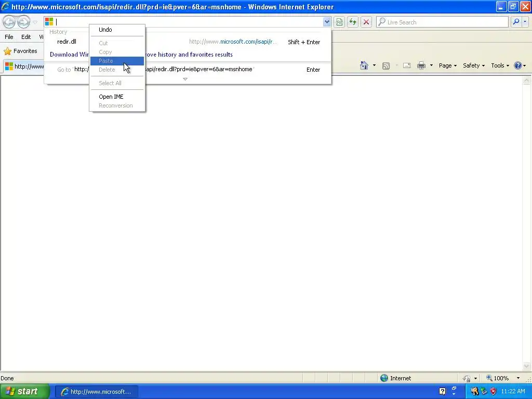Click the Back navigation arrow button
Screen dimensions: 532x399
tap(9, 22)
